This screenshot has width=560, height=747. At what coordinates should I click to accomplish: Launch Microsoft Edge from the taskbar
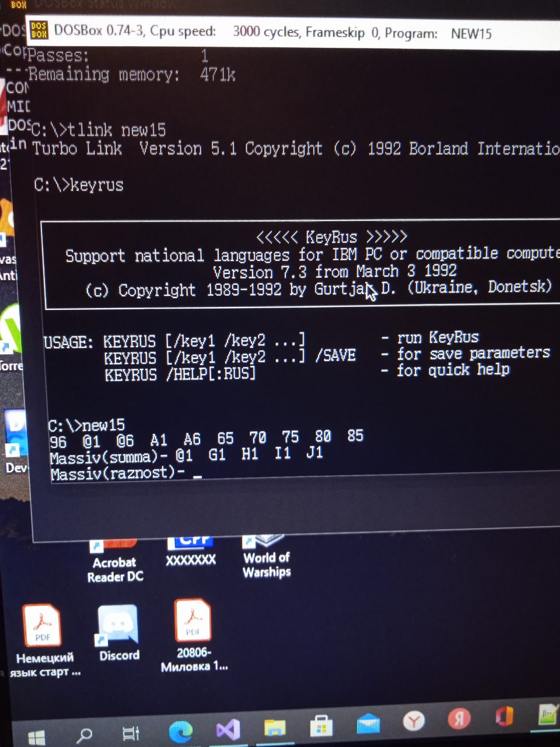(x=181, y=731)
